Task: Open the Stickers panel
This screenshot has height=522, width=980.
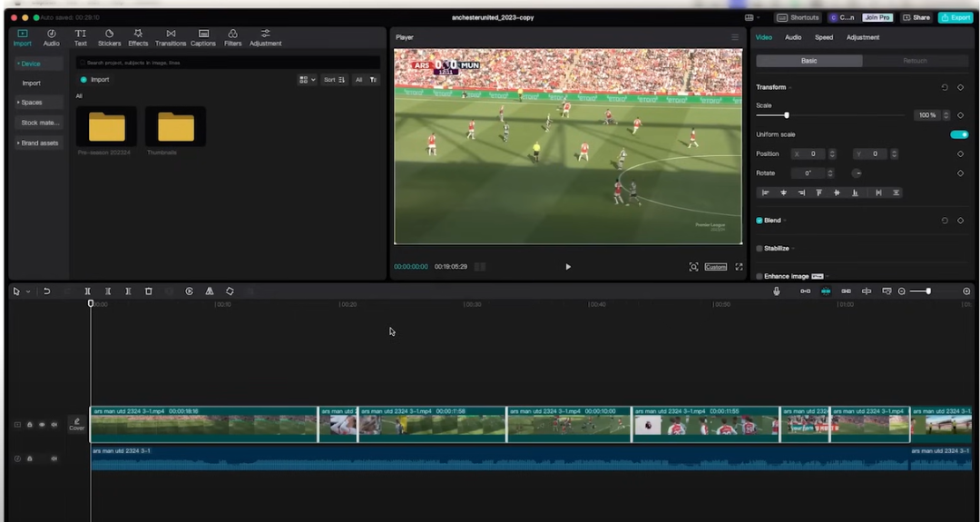Action: pos(109,37)
